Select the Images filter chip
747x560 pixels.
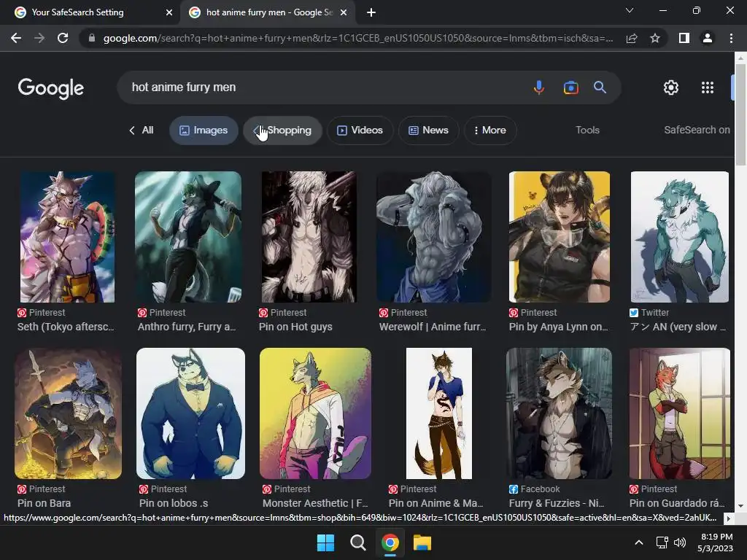pos(204,130)
